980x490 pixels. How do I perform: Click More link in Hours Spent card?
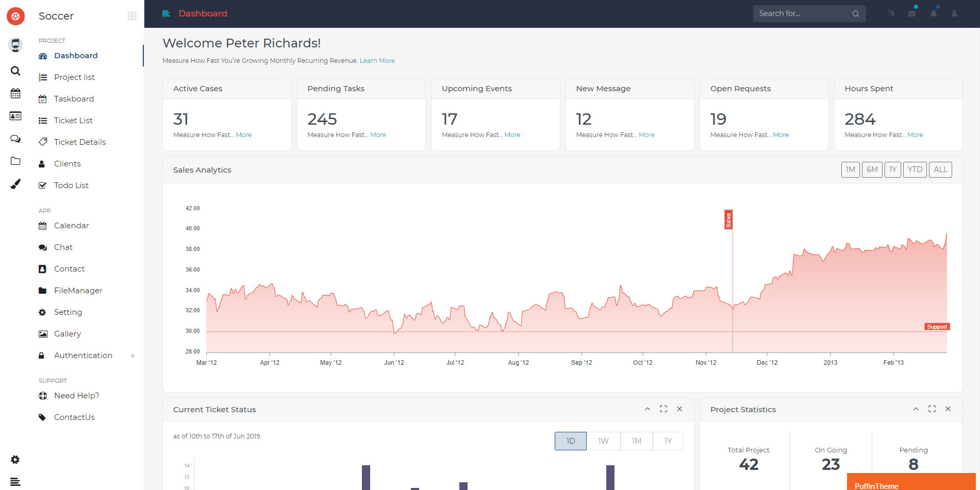915,135
